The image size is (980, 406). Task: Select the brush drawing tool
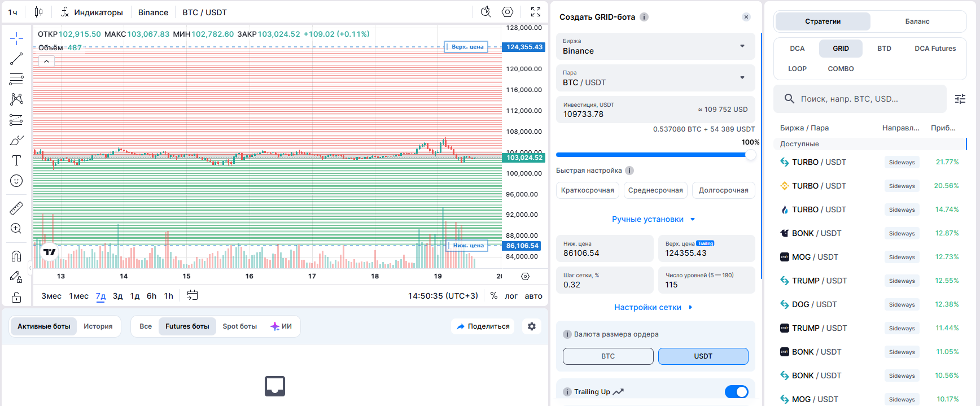16,140
